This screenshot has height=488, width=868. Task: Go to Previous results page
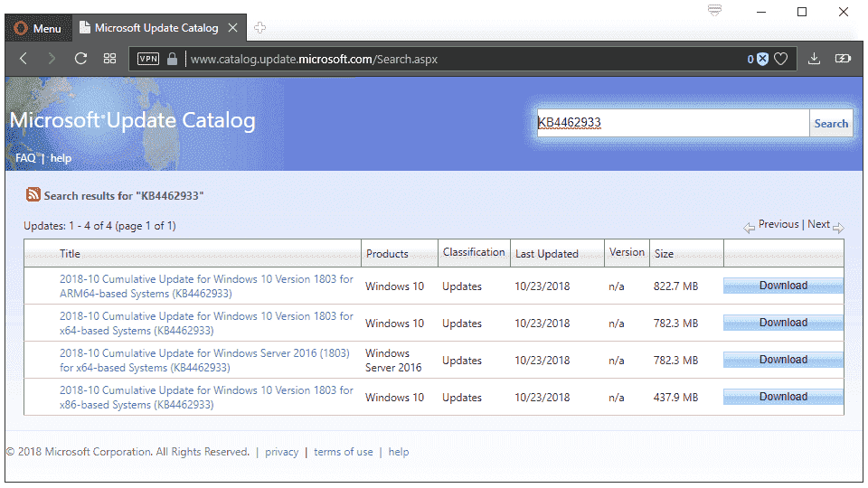pos(778,224)
